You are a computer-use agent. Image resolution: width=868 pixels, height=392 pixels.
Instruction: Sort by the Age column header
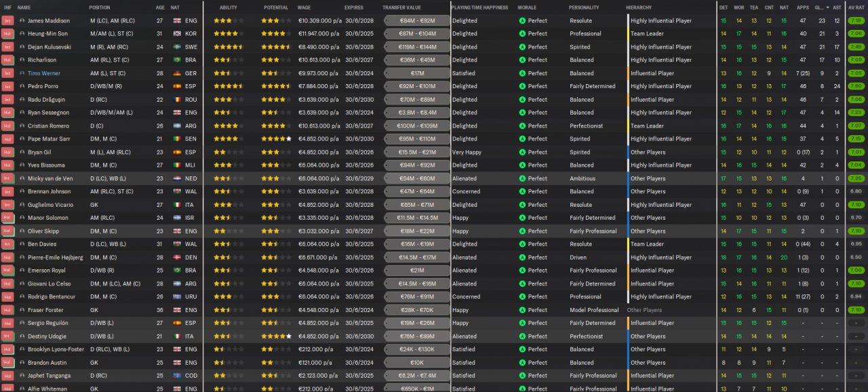[x=160, y=7]
